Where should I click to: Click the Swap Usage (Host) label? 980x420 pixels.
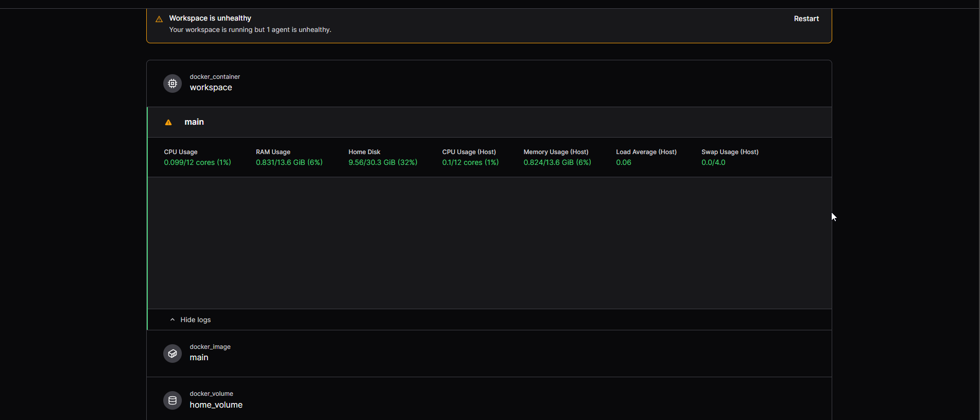point(730,152)
